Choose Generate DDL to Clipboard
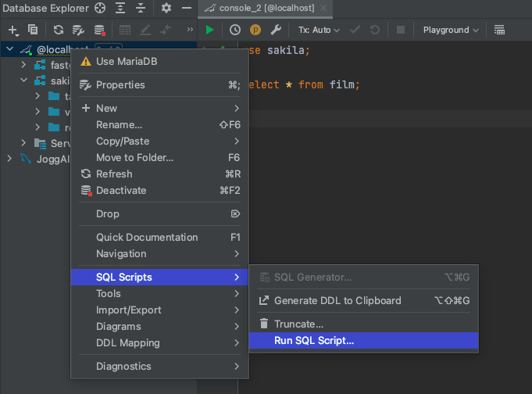532x394 pixels. 337,300
